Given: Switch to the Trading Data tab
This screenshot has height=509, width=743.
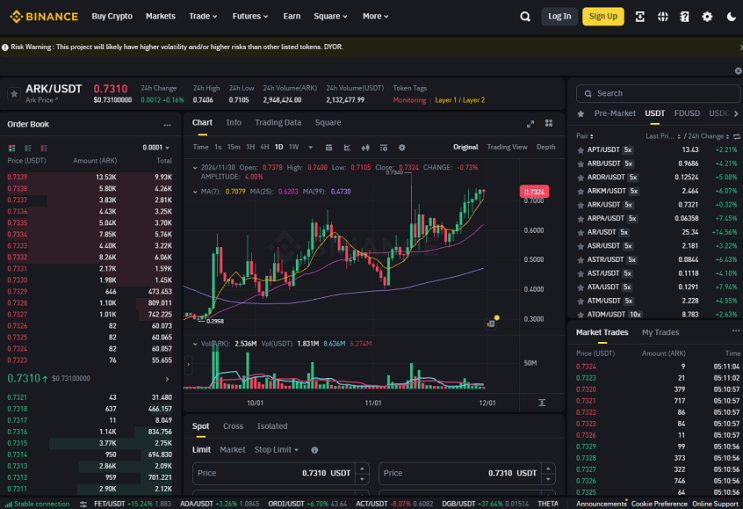Looking at the screenshot, I should pos(278,123).
